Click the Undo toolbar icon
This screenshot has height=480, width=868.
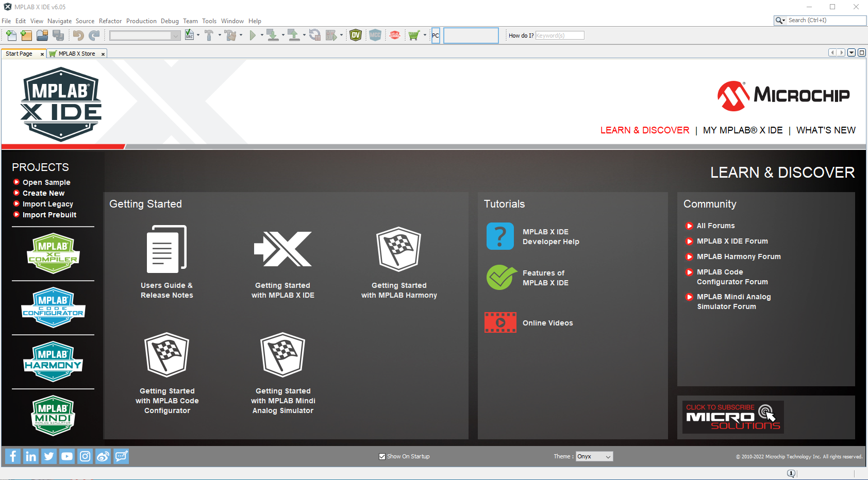pyautogui.click(x=78, y=36)
